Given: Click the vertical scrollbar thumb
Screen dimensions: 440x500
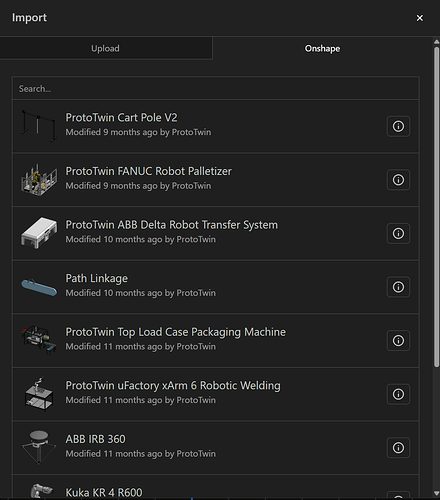Looking at the screenshot, I should 436,207.
